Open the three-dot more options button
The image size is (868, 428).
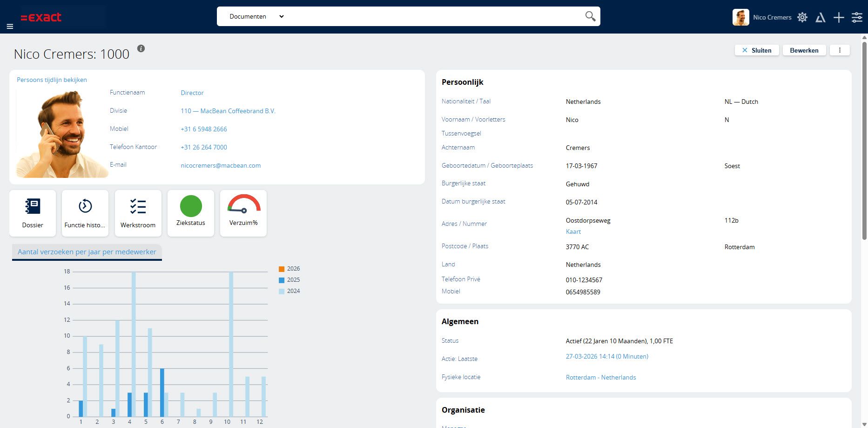click(840, 50)
